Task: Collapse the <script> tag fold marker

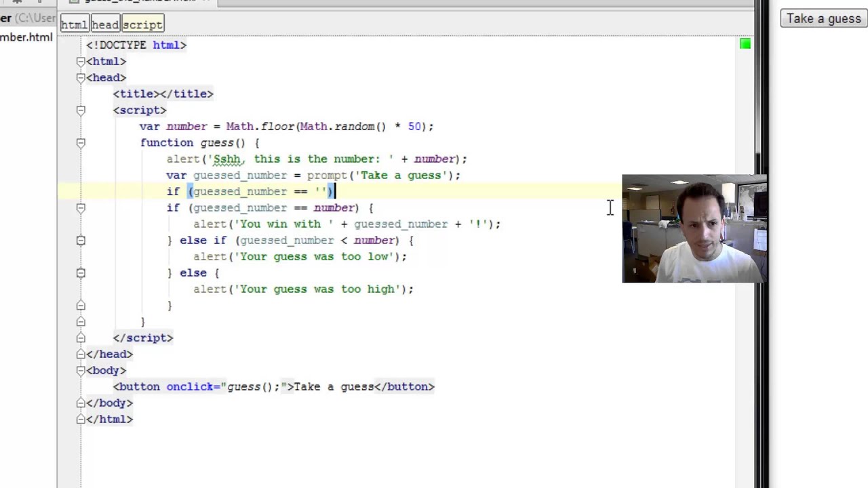Action: click(81, 110)
